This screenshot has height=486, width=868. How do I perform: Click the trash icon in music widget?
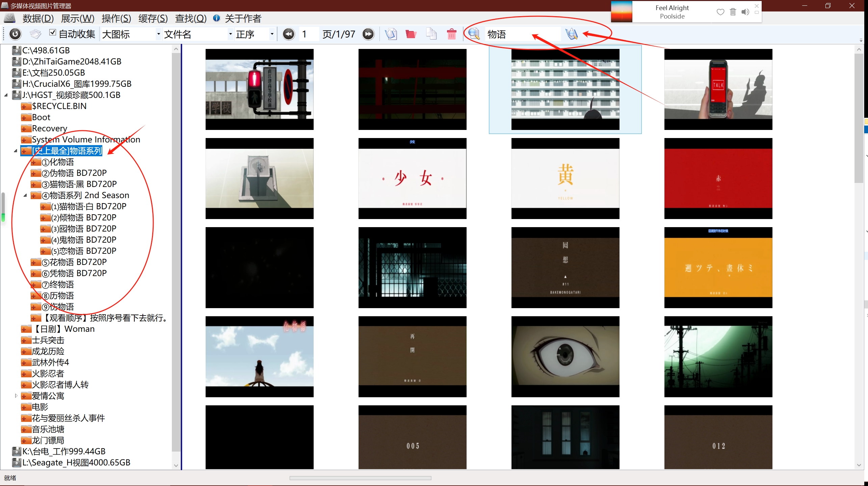[733, 12]
